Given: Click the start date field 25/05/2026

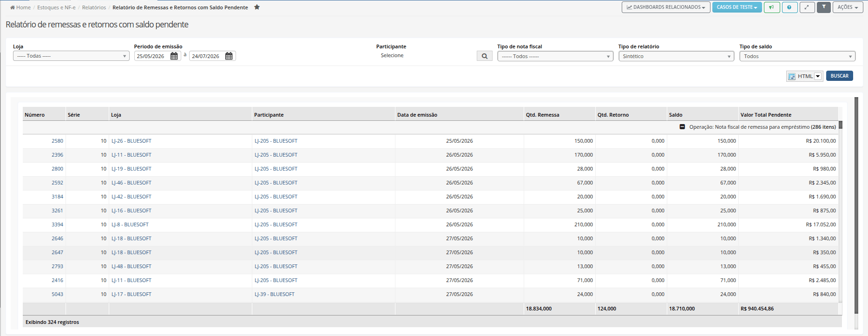Looking at the screenshot, I should [x=151, y=56].
